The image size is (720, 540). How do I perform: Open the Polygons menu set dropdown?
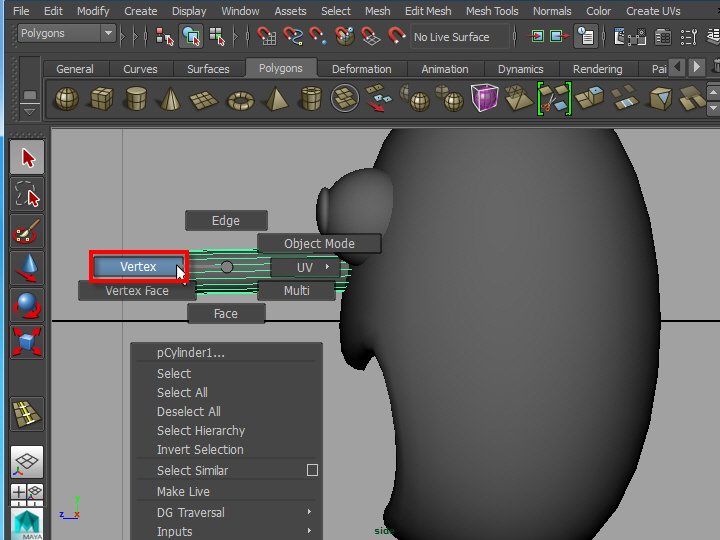tap(66, 34)
